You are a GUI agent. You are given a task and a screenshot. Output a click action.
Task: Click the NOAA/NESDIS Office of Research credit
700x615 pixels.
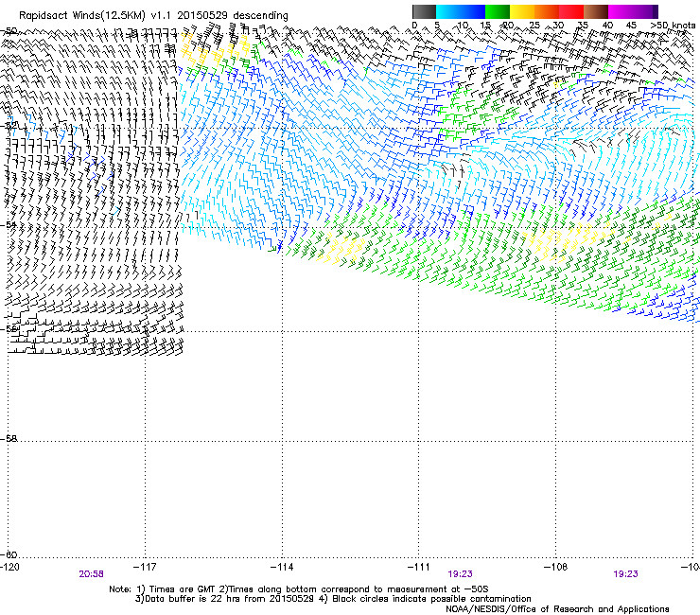[x=557, y=609]
